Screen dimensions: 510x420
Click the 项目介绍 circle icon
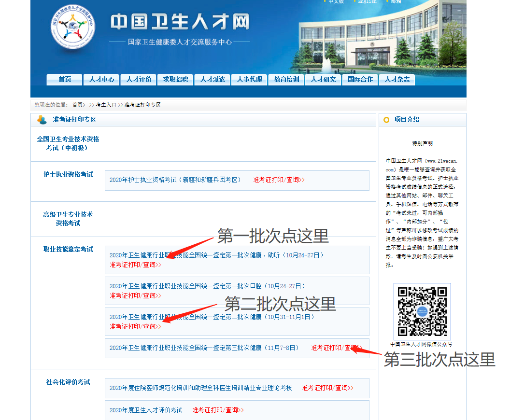click(x=386, y=120)
